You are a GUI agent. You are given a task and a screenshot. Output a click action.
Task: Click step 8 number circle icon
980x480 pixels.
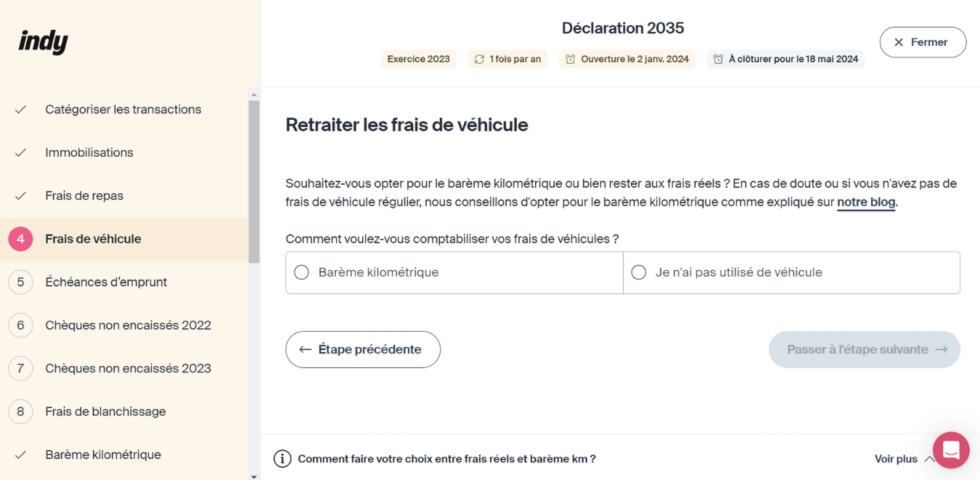coord(20,412)
